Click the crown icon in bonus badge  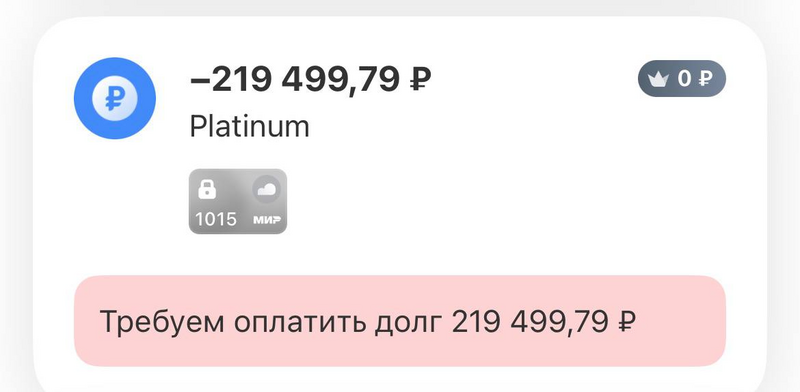pyautogui.click(x=659, y=79)
